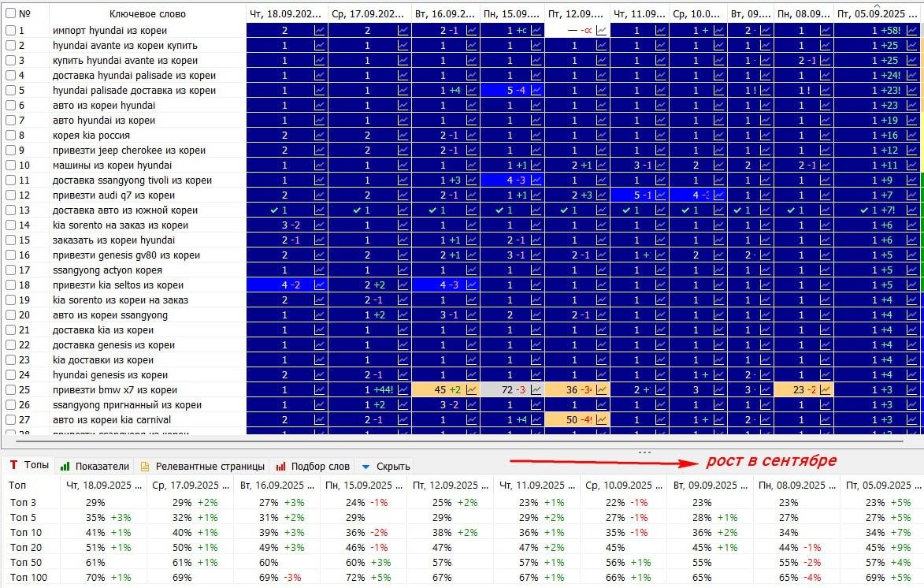Check the box for row 1 'импорт hyundai из кореи'

(10, 30)
